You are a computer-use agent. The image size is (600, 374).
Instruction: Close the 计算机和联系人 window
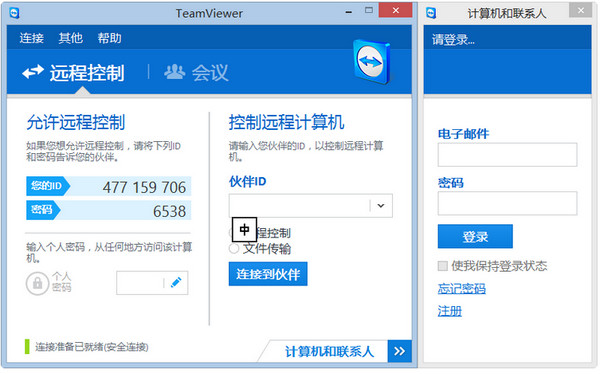click(x=580, y=10)
